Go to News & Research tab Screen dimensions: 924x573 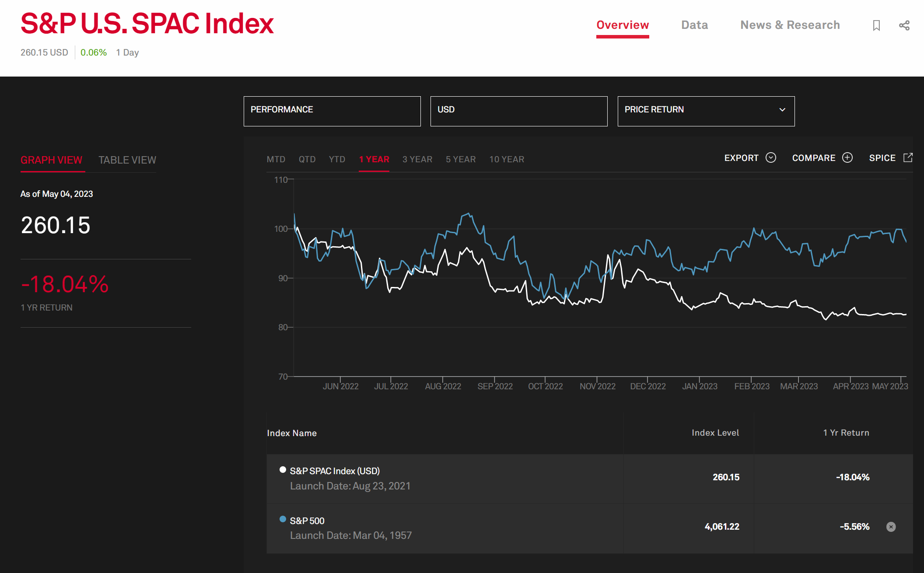790,25
